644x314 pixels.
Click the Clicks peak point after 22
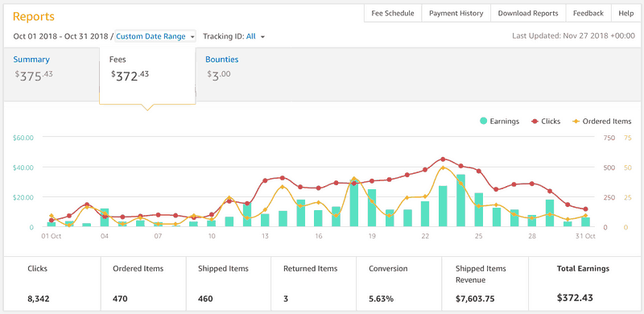click(x=443, y=159)
